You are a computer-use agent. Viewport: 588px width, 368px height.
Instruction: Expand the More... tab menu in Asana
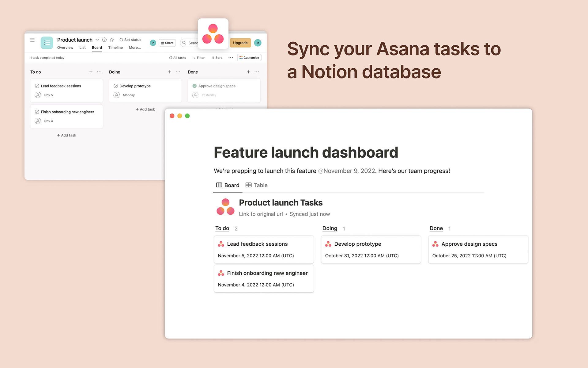point(135,48)
